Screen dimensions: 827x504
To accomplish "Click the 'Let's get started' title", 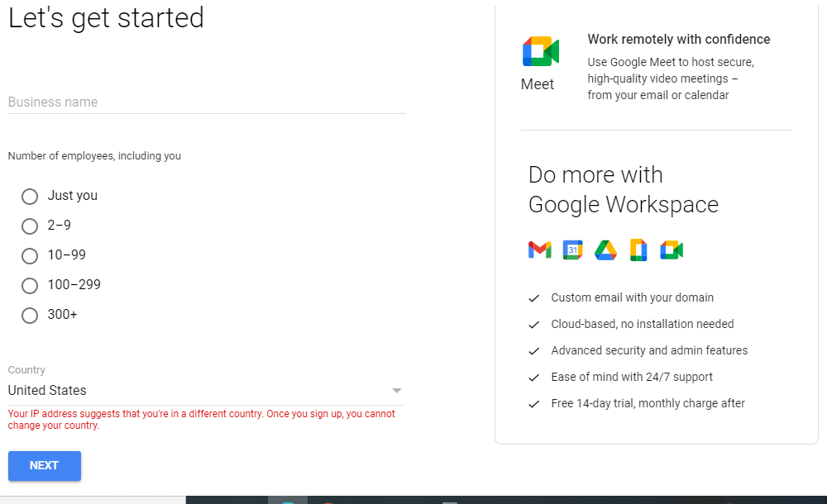I will pos(106,18).
